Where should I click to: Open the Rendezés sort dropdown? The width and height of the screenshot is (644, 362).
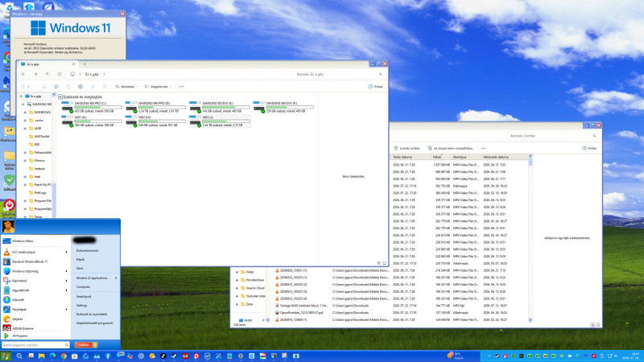pos(126,87)
